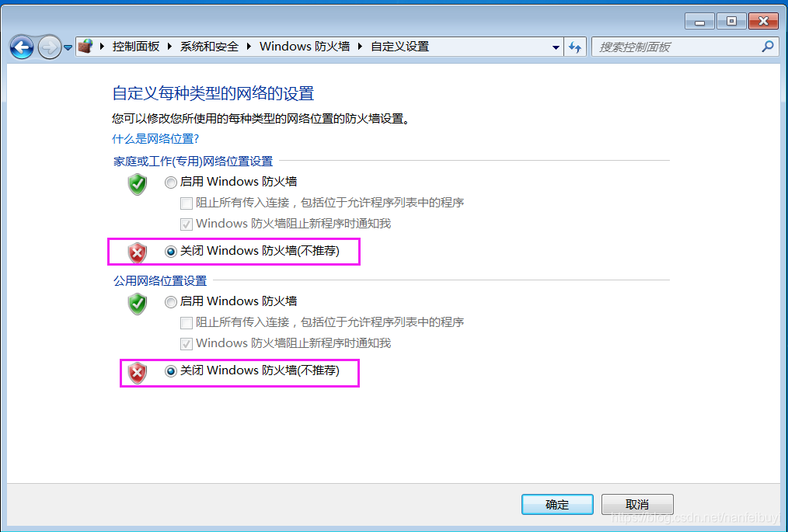
Task: Go back with the blue arrow button
Action: pos(22,47)
